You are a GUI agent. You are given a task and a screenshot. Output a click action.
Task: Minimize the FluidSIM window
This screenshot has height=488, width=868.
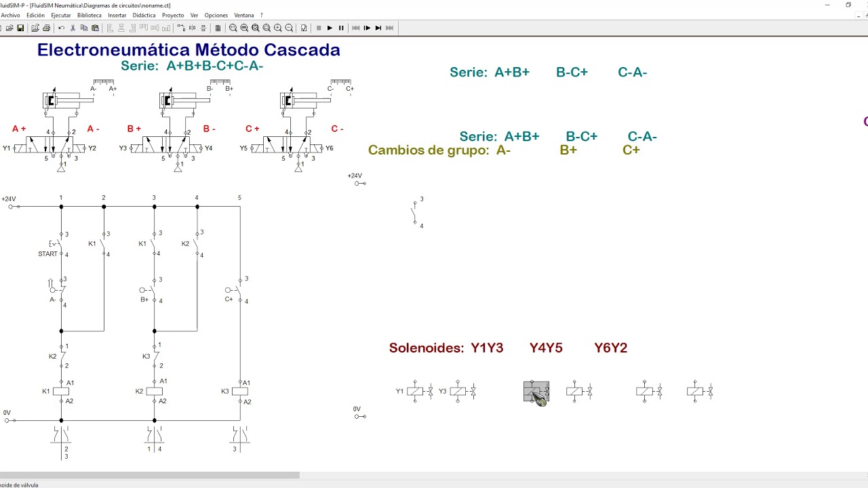827,5
